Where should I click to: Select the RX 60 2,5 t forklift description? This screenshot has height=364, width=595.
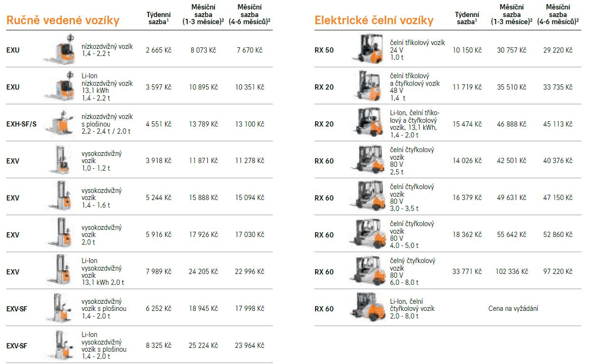coord(412,161)
